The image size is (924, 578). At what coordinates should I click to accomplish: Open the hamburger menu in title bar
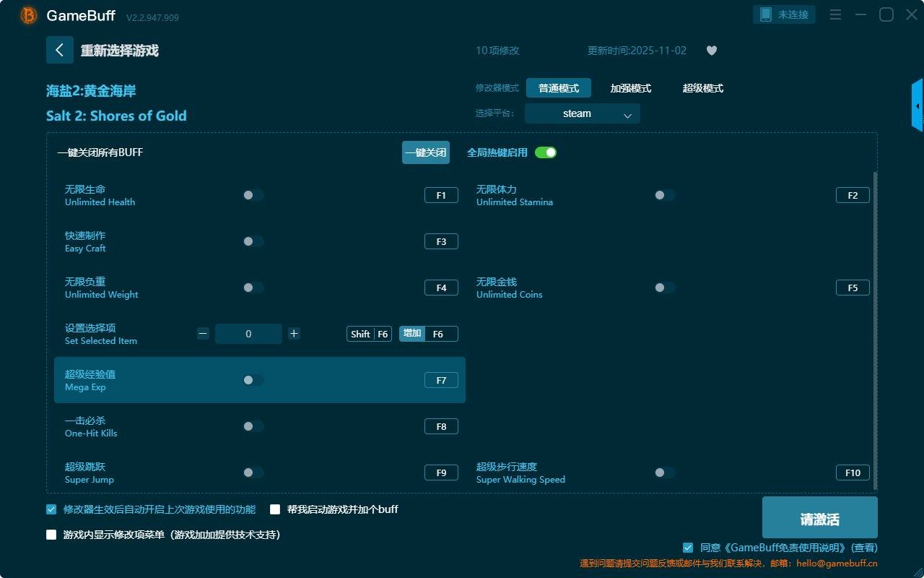click(x=835, y=14)
